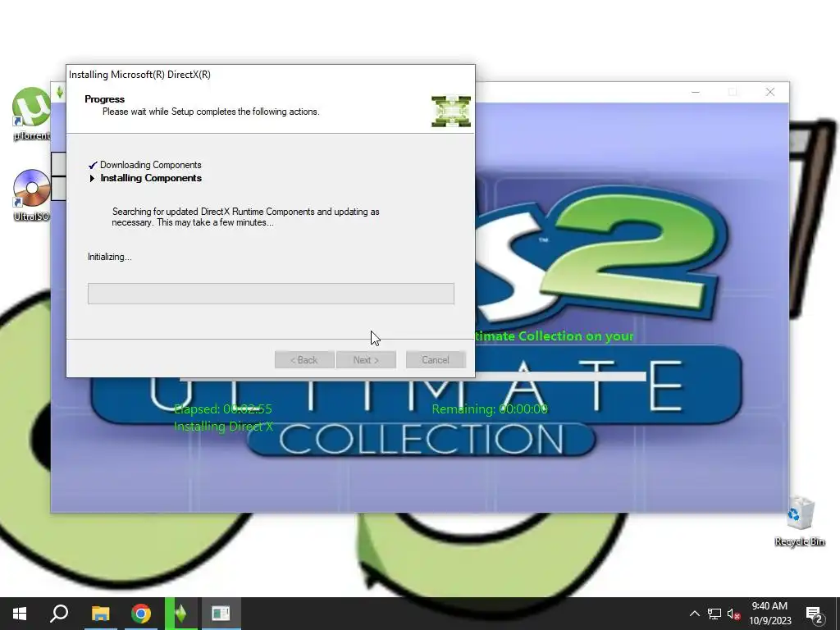Open the Windows Start menu
The image size is (840, 630).
tap(20, 614)
